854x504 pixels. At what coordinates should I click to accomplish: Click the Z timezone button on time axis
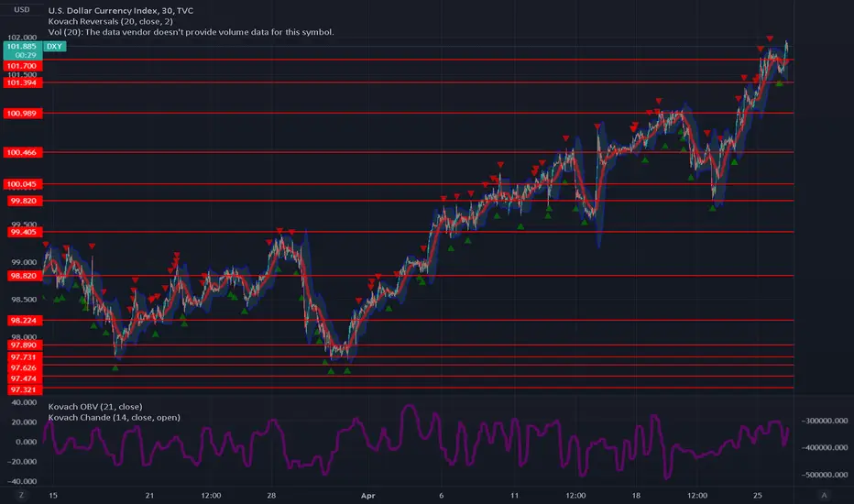coord(21,495)
